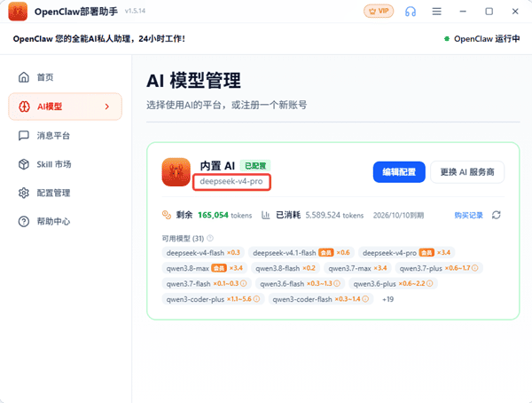Click the deepseek-v4-flash model tag
Screen dimensions: 532x403
203,253
